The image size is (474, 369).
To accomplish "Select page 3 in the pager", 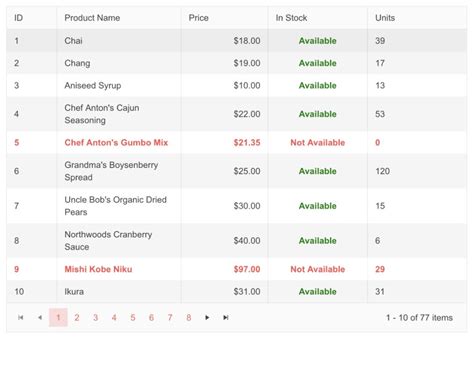I will tap(95, 317).
